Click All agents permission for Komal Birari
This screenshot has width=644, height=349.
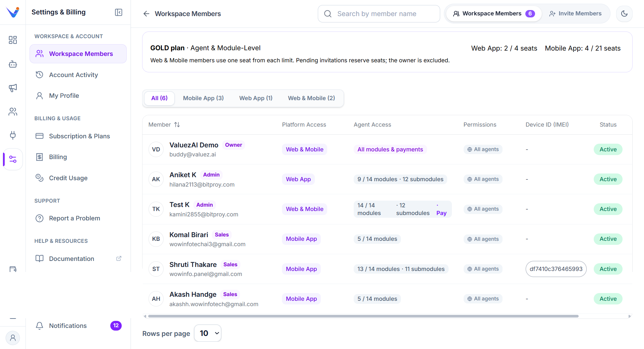point(483,239)
